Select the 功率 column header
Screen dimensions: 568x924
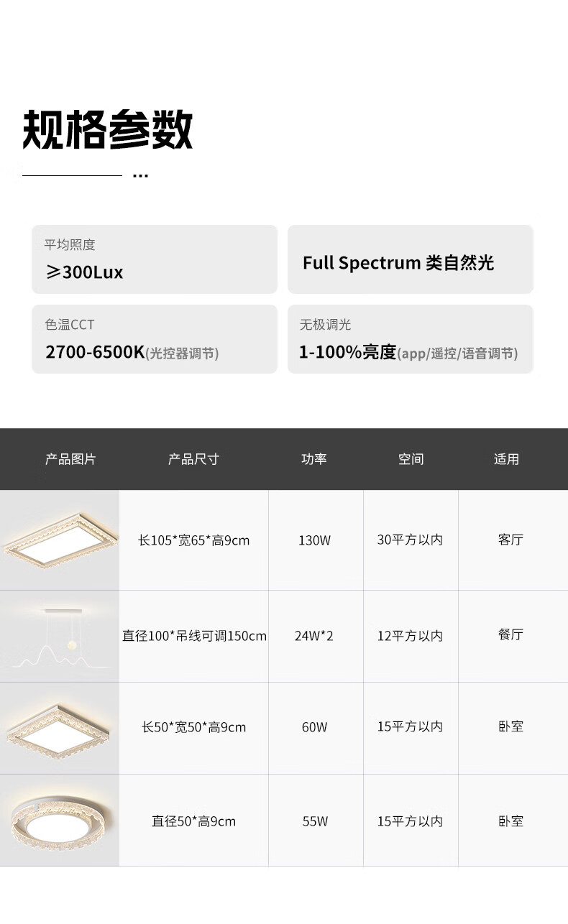314,459
